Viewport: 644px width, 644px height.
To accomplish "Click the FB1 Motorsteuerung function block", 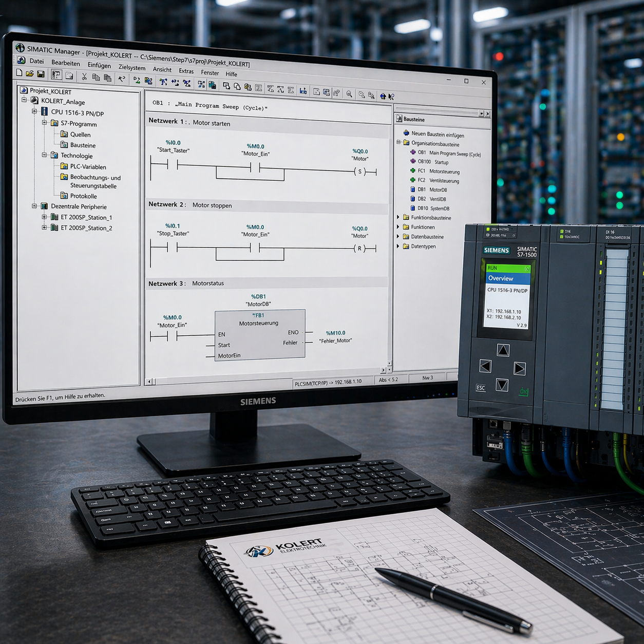I will tap(260, 335).
